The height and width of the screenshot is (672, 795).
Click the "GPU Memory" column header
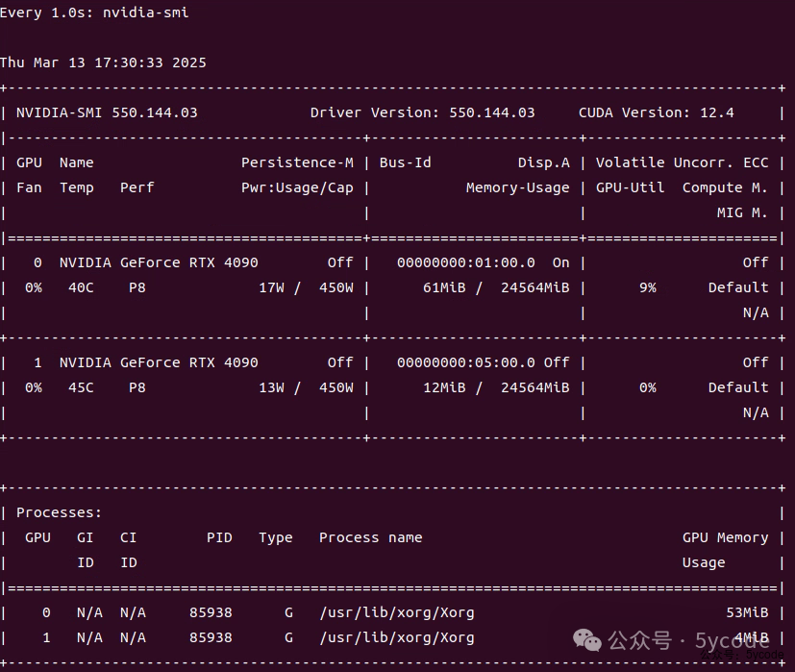click(725, 537)
